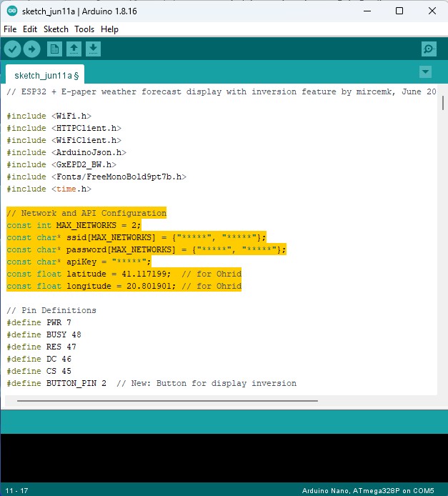The image size is (448, 496).
Task: Open the Tools menu
Action: point(84,29)
